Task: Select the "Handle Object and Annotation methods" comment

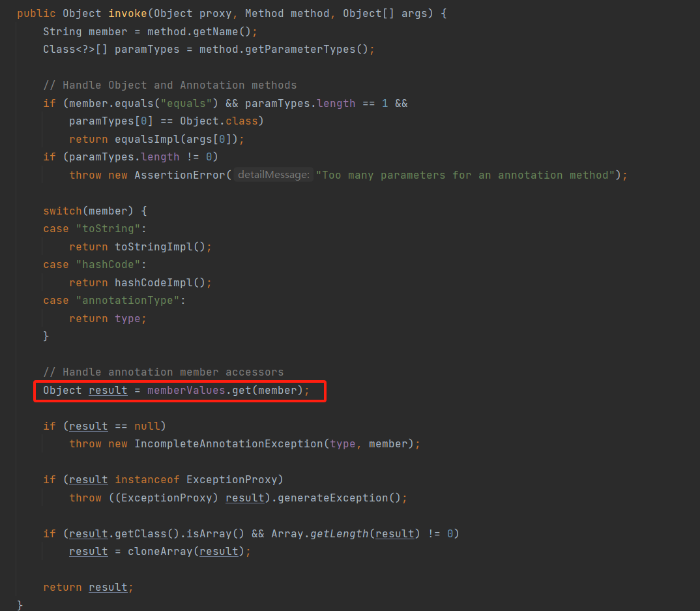Action: (x=169, y=85)
